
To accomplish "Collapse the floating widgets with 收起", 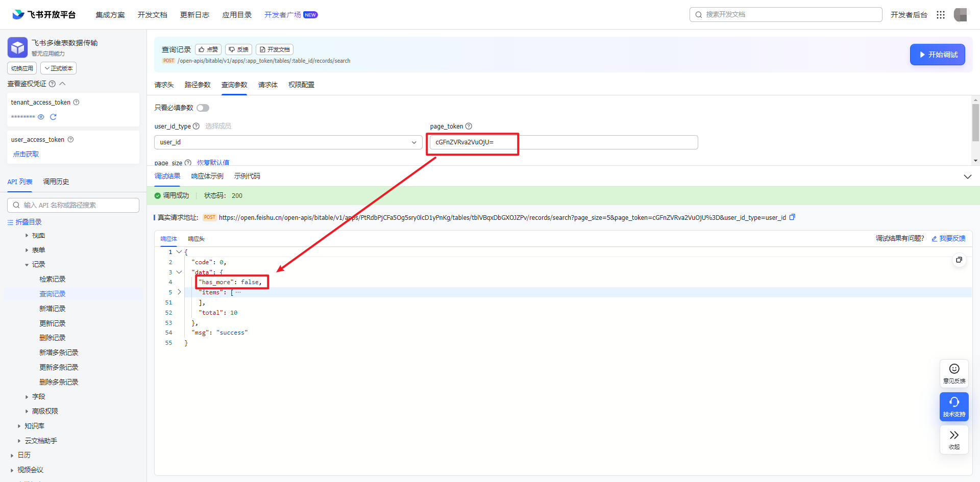I will pyautogui.click(x=954, y=439).
